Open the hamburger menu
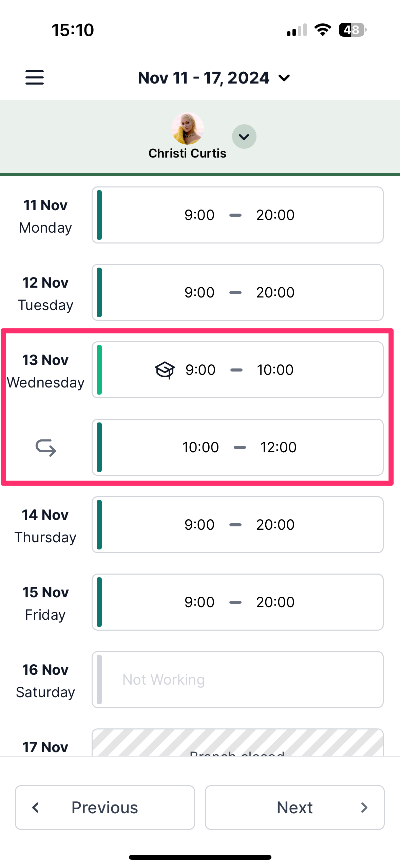 click(35, 77)
